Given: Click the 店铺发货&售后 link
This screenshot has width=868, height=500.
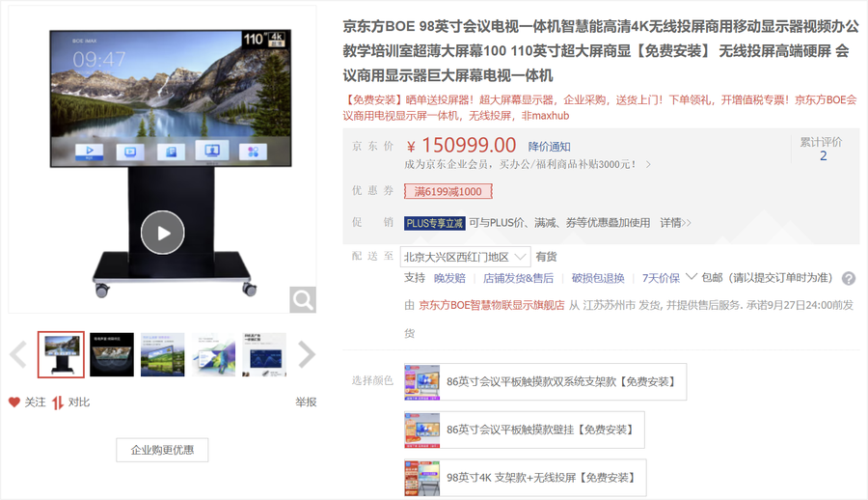Looking at the screenshot, I should click(518, 278).
